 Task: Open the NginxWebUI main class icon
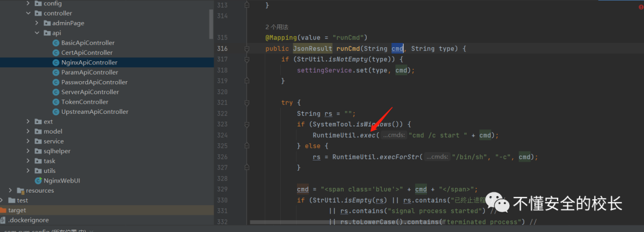(x=38, y=181)
